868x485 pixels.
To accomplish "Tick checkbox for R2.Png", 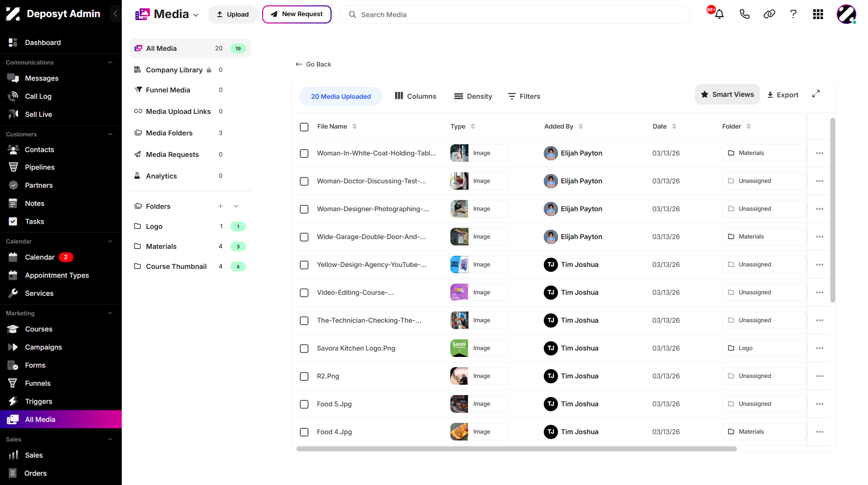I will [x=304, y=376].
